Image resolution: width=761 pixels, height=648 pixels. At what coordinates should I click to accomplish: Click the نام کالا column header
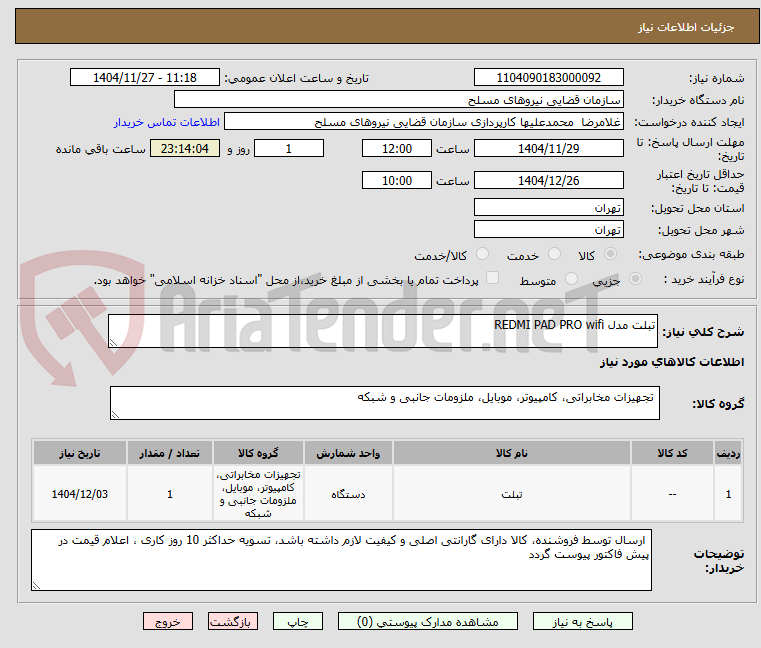512,453
